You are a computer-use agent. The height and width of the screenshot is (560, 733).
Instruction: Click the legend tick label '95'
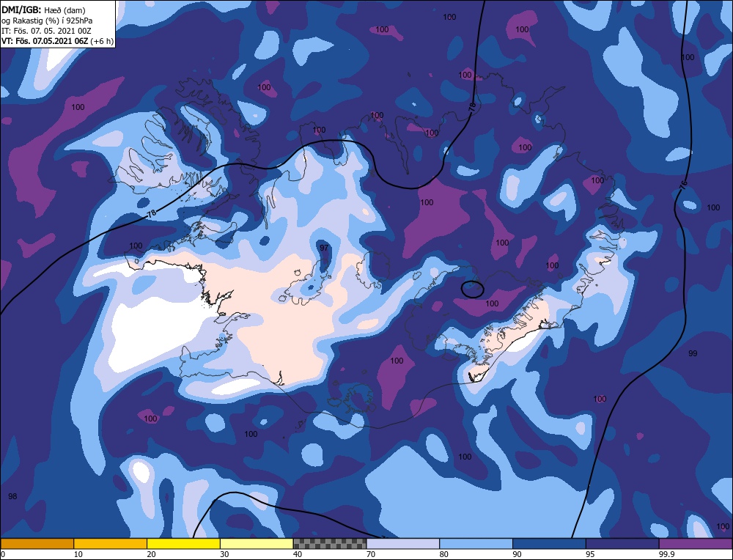(x=591, y=554)
